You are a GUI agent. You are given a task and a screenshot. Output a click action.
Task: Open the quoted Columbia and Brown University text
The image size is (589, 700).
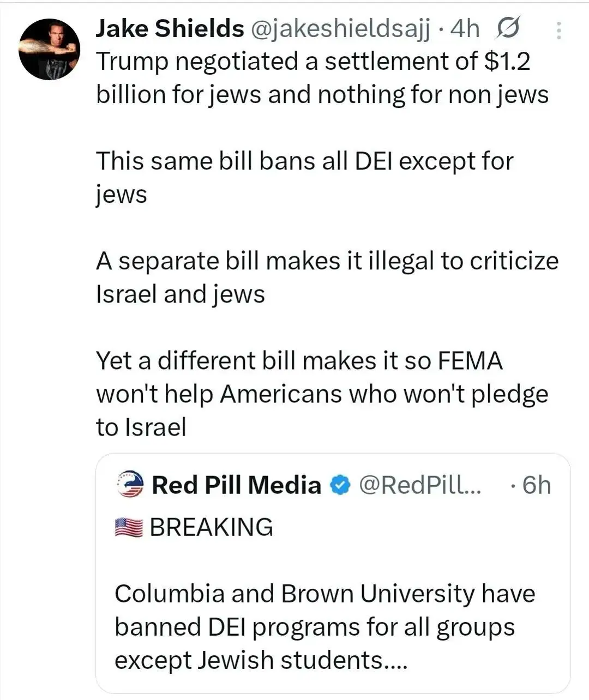(324, 626)
